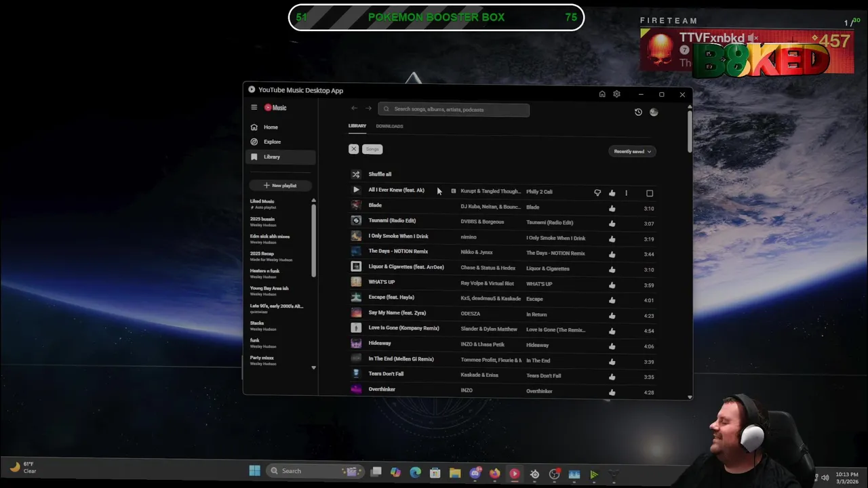This screenshot has width=868, height=488.
Task: Toggle the like for Tsunami (Radio Edit)
Action: (x=612, y=224)
